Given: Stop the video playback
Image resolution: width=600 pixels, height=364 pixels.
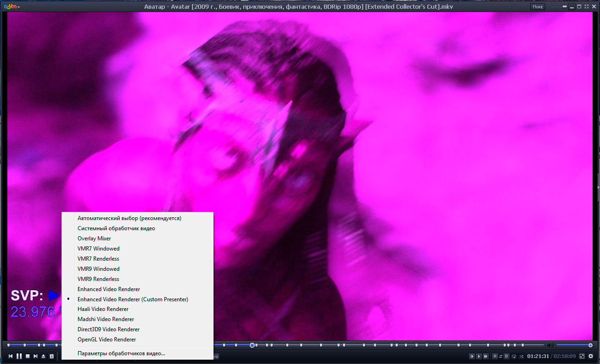Looking at the screenshot, I should point(28,356).
